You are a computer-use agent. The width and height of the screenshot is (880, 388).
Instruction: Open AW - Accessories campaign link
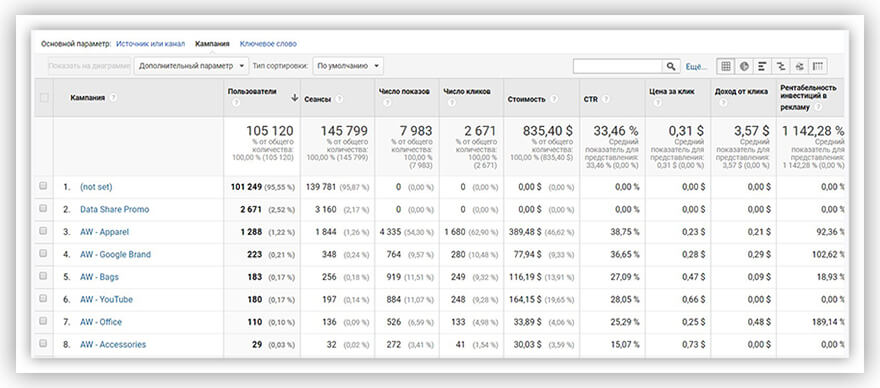(x=113, y=344)
